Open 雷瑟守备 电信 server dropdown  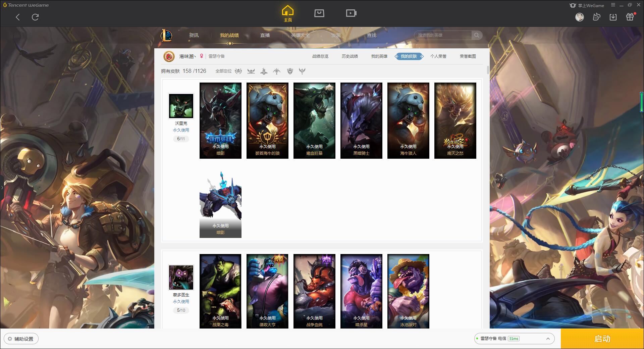pos(514,339)
